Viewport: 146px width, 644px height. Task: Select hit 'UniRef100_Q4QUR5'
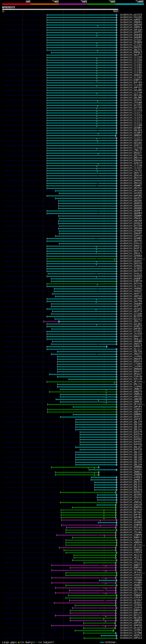click(131, 37)
